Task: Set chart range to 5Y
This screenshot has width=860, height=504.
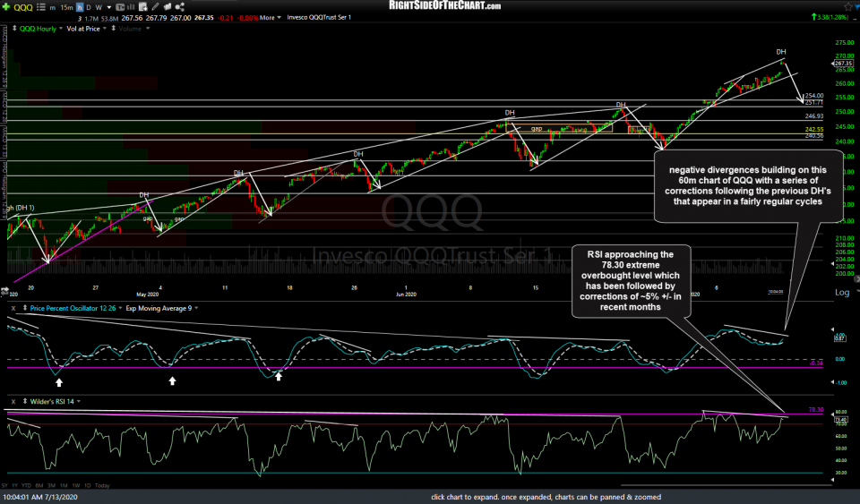Action: pos(5,485)
